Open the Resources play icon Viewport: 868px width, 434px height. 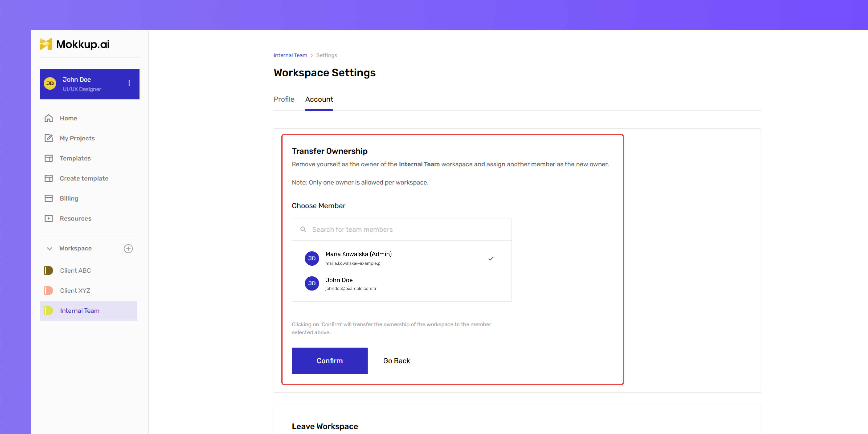pyautogui.click(x=49, y=218)
